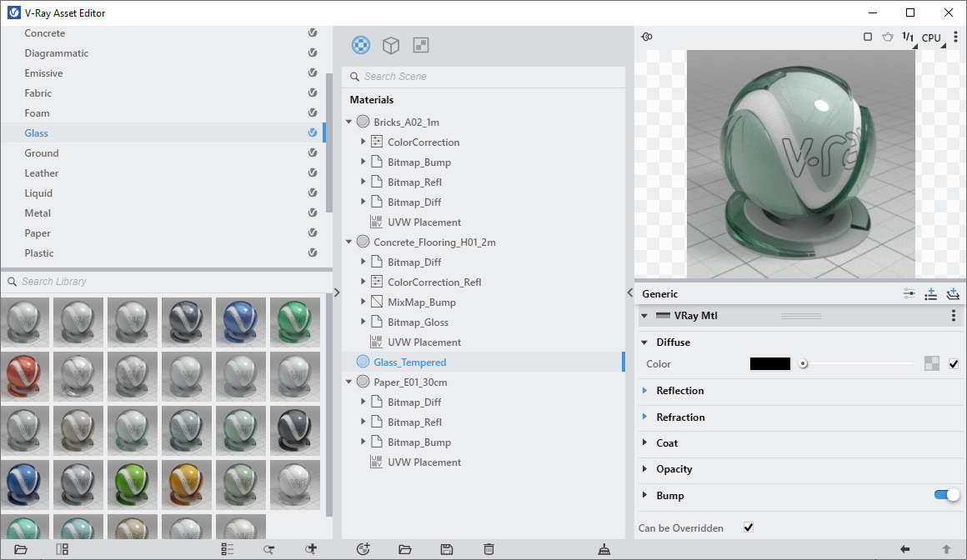
Task: Select the Concrete_Flooring_H01_2m material
Action: point(434,242)
